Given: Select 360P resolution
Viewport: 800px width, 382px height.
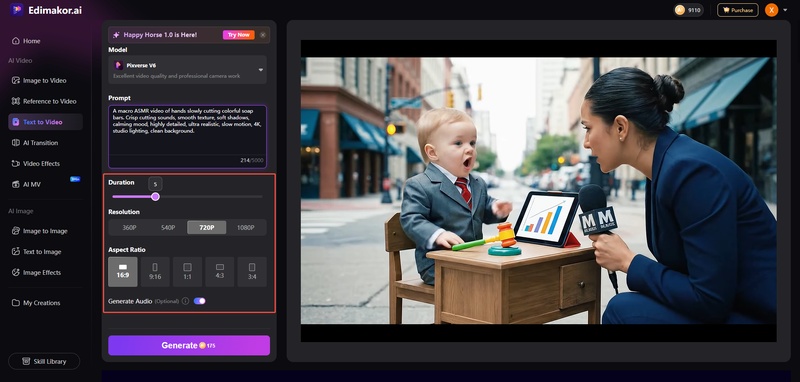Looking at the screenshot, I should tap(129, 228).
